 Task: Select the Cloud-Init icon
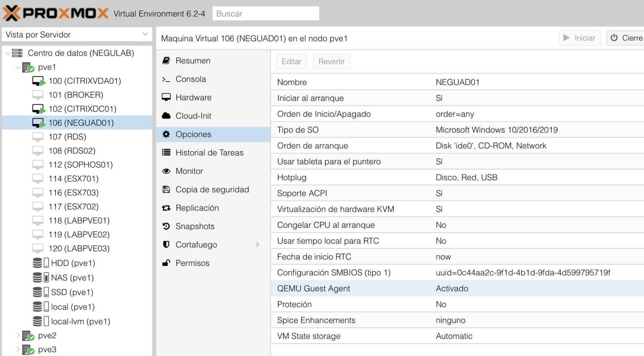(x=166, y=116)
